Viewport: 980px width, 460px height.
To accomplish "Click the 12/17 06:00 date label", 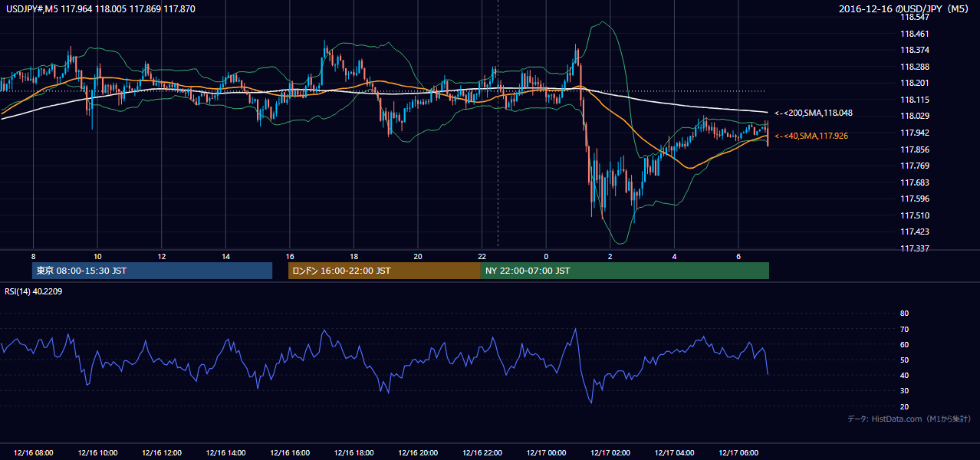I will tap(738, 453).
